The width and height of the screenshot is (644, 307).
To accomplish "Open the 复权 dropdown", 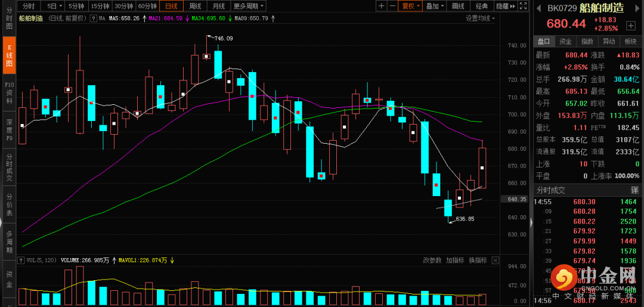I will (x=411, y=6).
